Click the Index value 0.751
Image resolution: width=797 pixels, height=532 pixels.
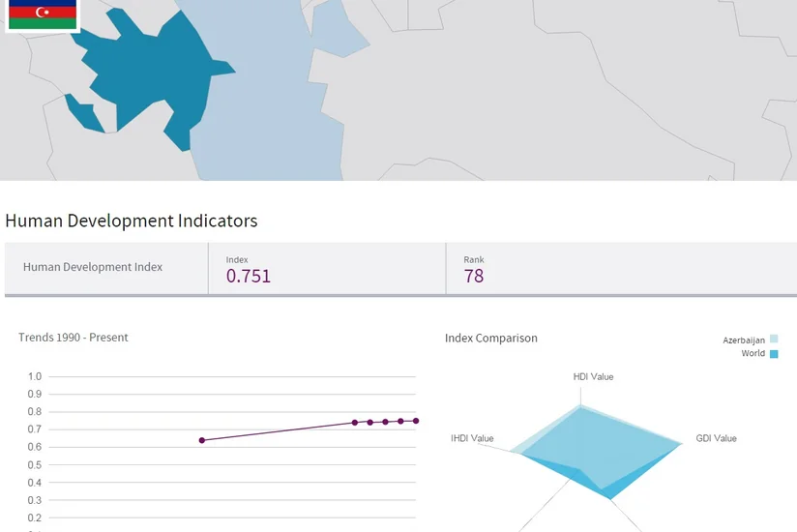[x=248, y=276]
